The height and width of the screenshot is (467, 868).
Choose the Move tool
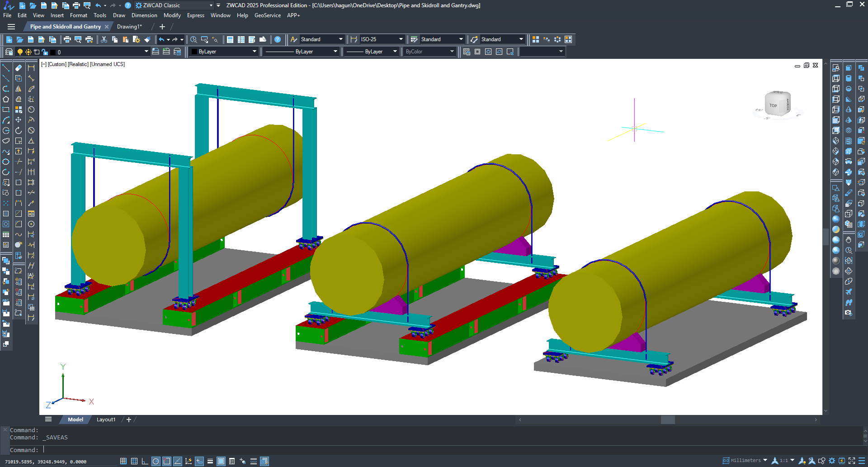19,120
